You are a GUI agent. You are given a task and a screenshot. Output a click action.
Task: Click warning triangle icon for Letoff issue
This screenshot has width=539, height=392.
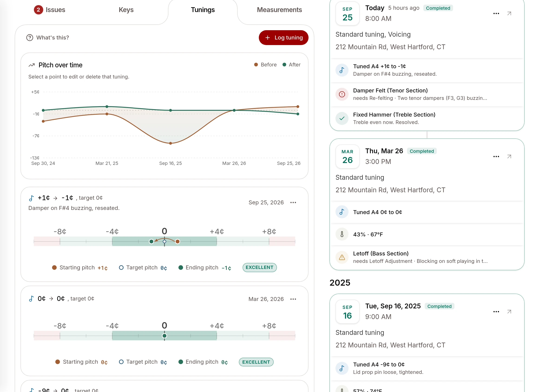click(342, 257)
